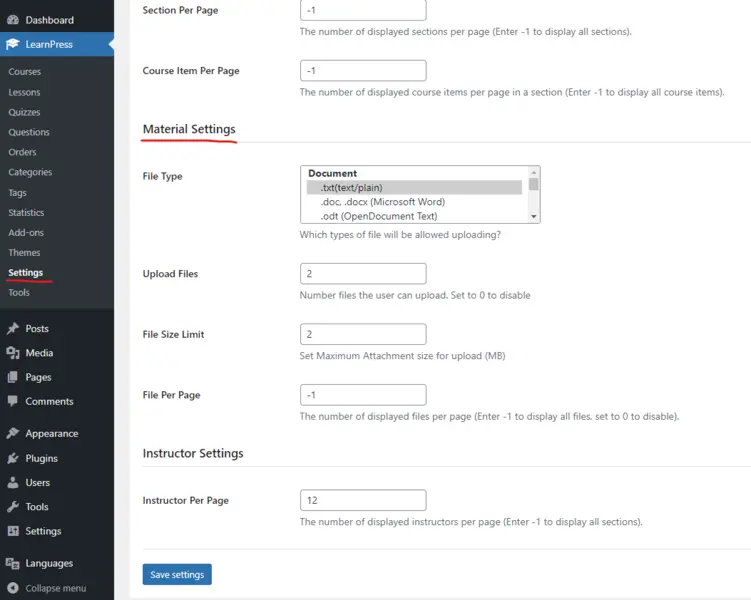The image size is (751, 600).
Task: Focus the Instructor Per Page field
Action: point(363,500)
